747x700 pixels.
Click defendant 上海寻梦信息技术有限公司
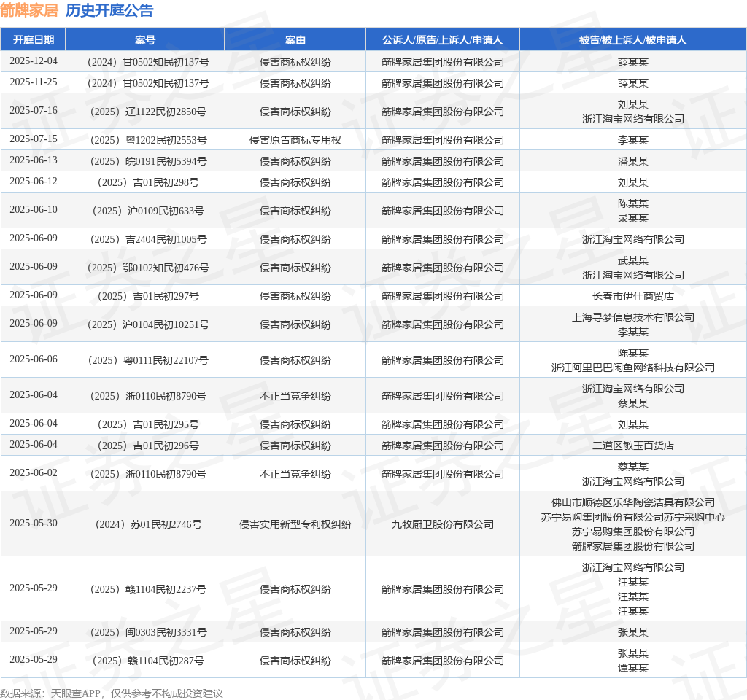(632, 317)
